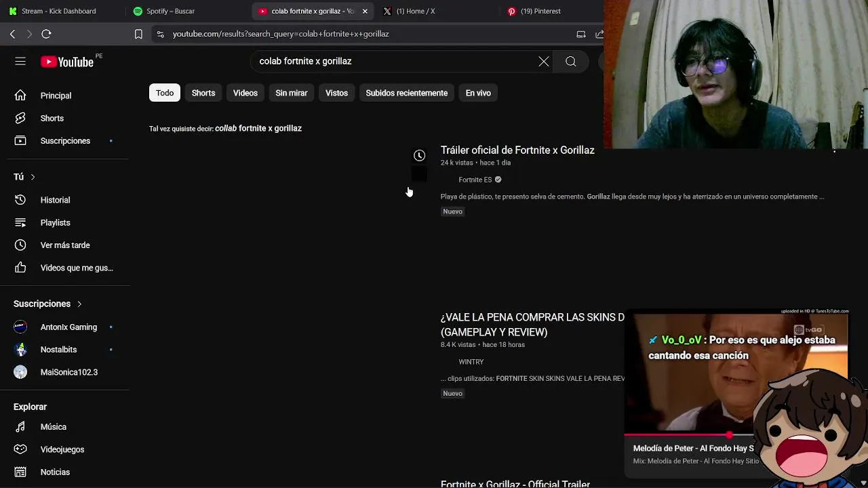Open Suscripciones icon in sidebar
Image resolution: width=868 pixels, height=488 pixels.
(20, 141)
